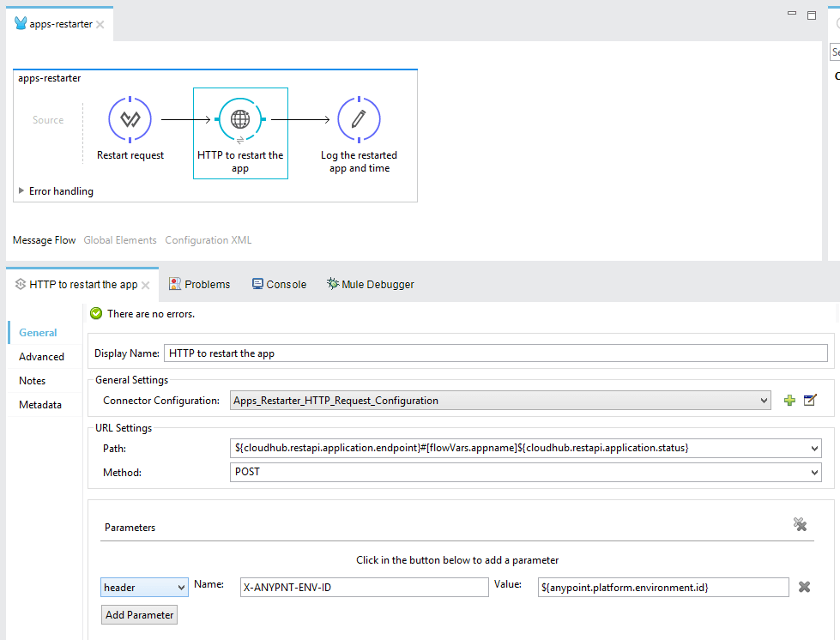Click the Add Parameter button
This screenshot has width=840, height=640.
(x=139, y=615)
